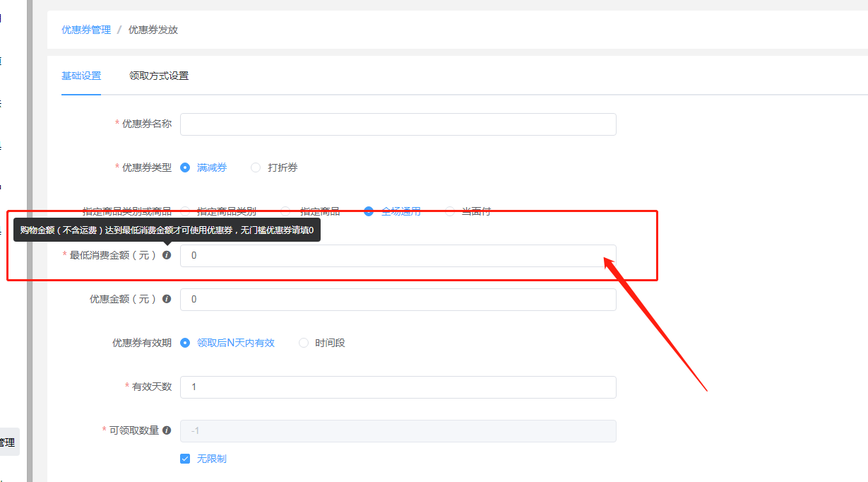
Task: Focus the 最低消费金额 input field
Action: 398,255
